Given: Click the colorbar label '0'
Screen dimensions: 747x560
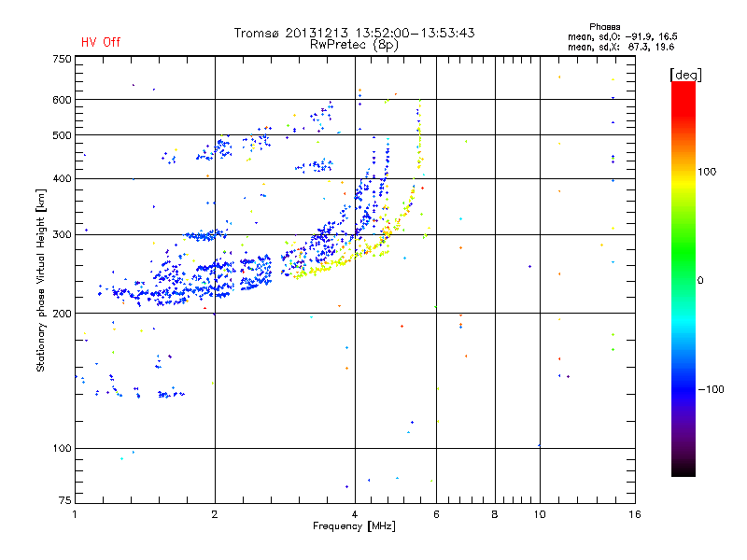Looking at the screenshot, I should tap(699, 281).
